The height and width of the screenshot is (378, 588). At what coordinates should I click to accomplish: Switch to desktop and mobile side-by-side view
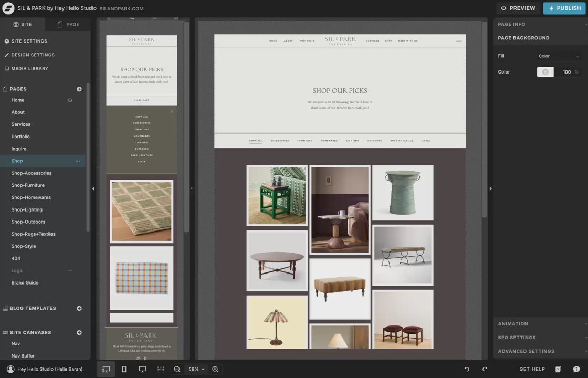(x=106, y=370)
